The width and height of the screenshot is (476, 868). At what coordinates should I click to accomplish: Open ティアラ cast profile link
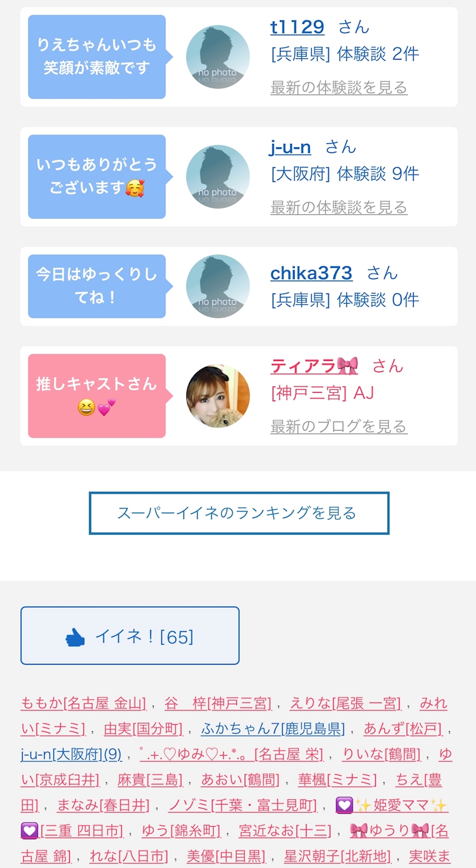(x=314, y=367)
